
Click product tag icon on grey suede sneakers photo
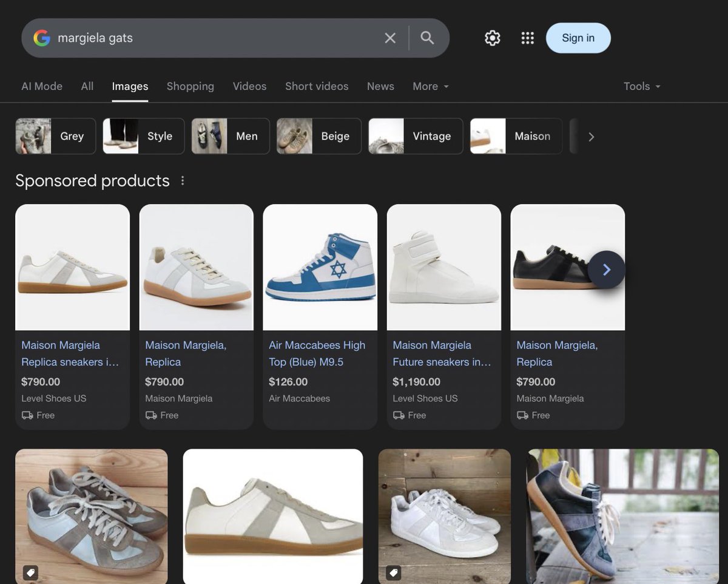pos(30,572)
